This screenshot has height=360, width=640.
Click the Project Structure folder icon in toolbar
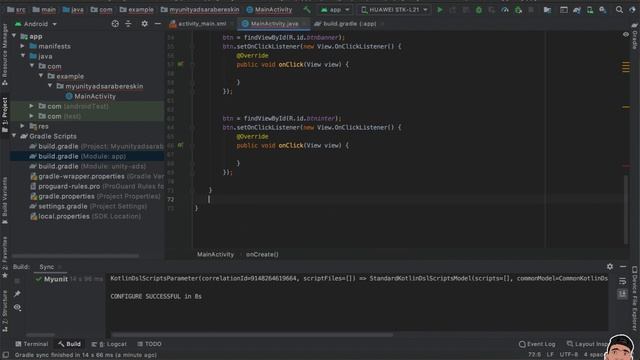tap(547, 9)
